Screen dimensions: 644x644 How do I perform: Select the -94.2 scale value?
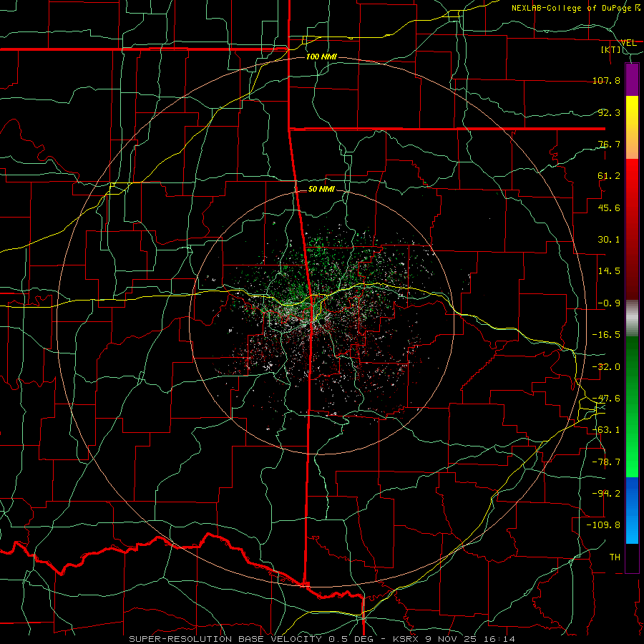pyautogui.click(x=606, y=494)
